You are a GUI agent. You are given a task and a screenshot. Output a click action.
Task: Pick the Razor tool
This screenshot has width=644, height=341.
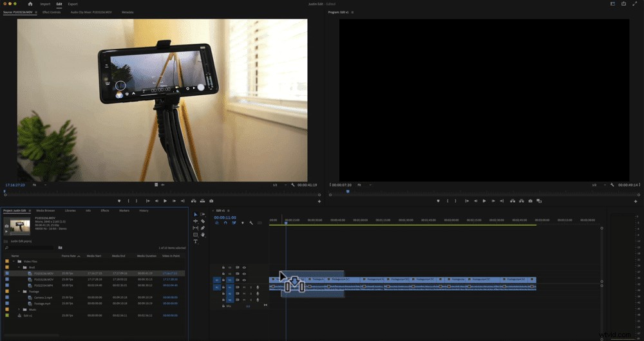pos(203,221)
